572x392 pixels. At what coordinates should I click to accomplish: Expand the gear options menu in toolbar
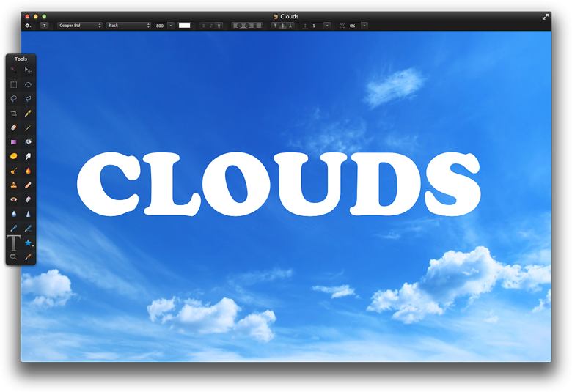coord(28,26)
